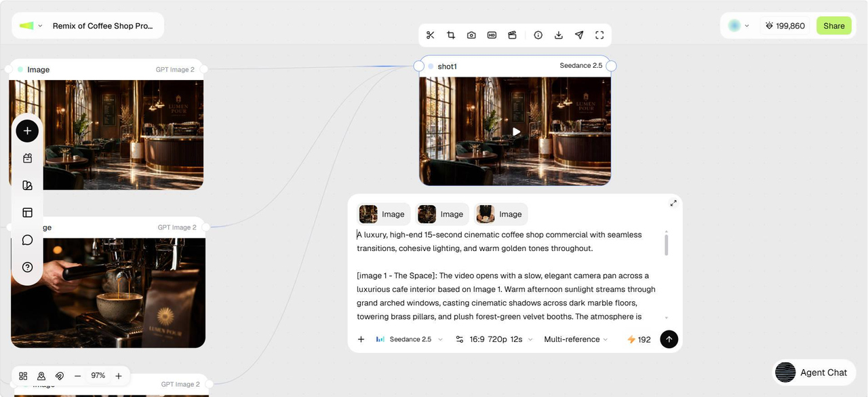Click the prompt panel scrollbar
The image size is (868, 397).
click(x=667, y=244)
